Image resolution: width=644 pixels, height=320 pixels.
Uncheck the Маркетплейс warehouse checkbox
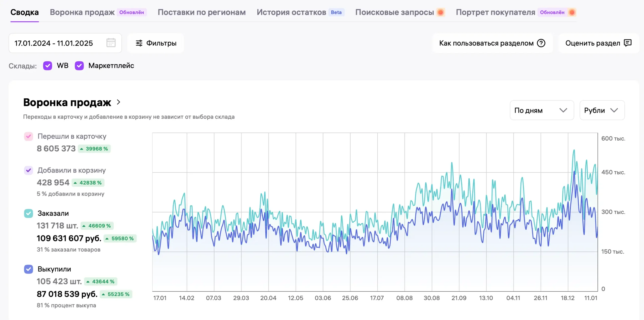point(79,66)
